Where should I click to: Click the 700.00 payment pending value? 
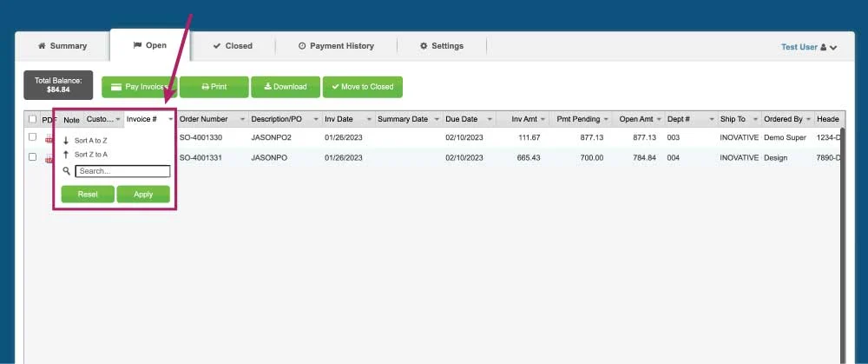(x=592, y=158)
